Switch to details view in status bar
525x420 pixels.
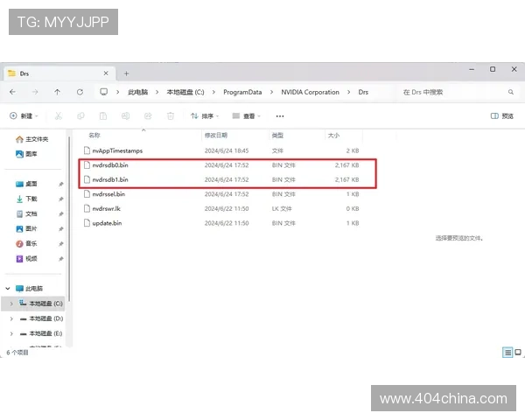point(507,353)
